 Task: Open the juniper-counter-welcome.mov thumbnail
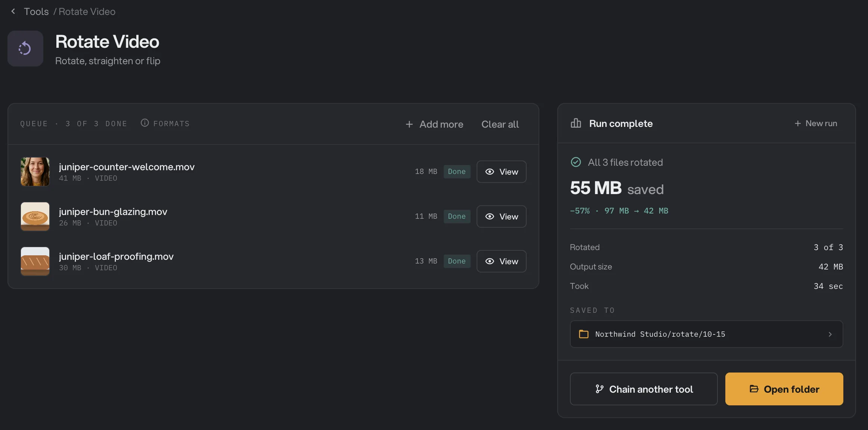[x=35, y=172]
